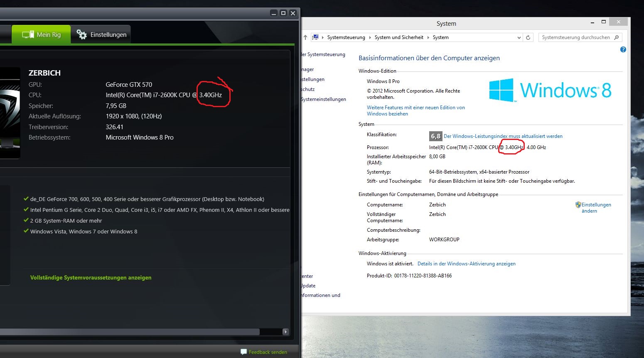The width and height of the screenshot is (644, 358).
Task: Click the gear icon on Einstellungen tab
Action: (x=81, y=34)
